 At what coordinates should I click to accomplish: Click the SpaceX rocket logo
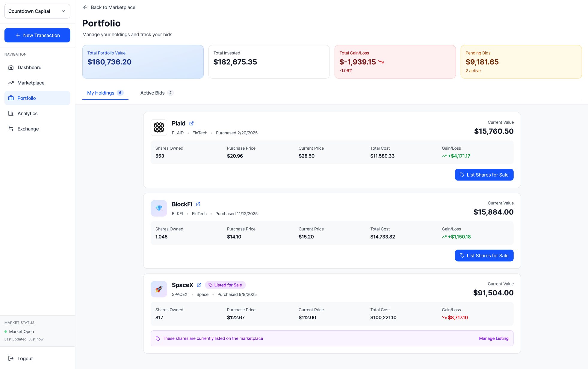pyautogui.click(x=159, y=289)
